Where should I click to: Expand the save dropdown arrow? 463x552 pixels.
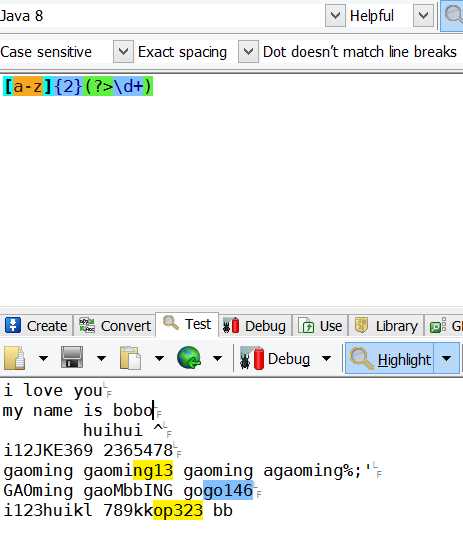coord(101,358)
